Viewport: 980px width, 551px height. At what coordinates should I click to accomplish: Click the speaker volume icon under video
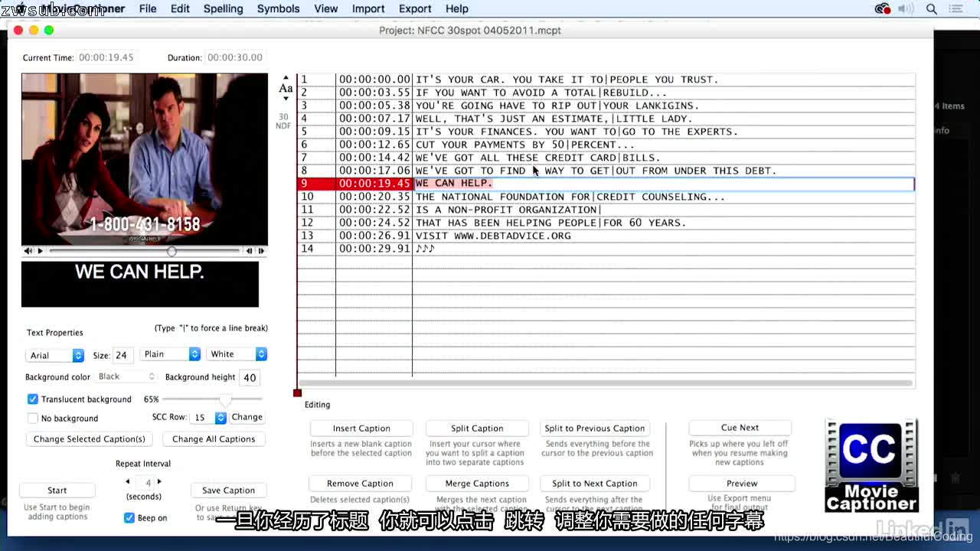pos(28,251)
